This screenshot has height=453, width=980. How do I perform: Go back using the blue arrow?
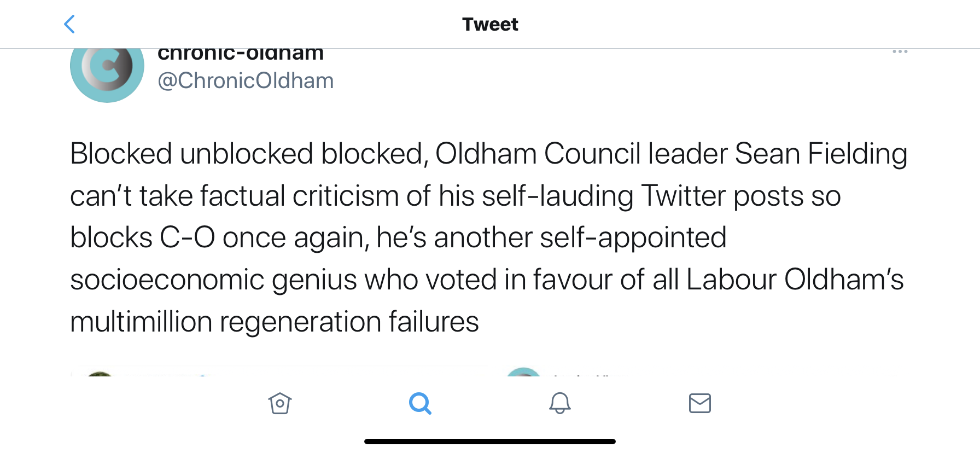point(69,24)
